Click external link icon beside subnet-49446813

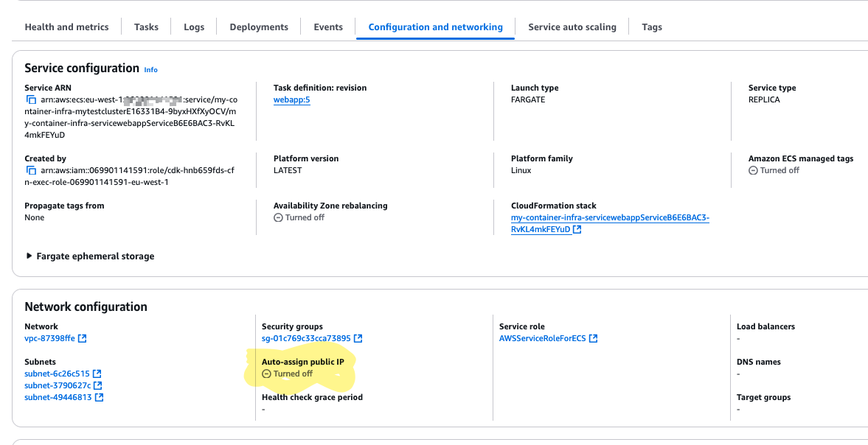(99, 397)
